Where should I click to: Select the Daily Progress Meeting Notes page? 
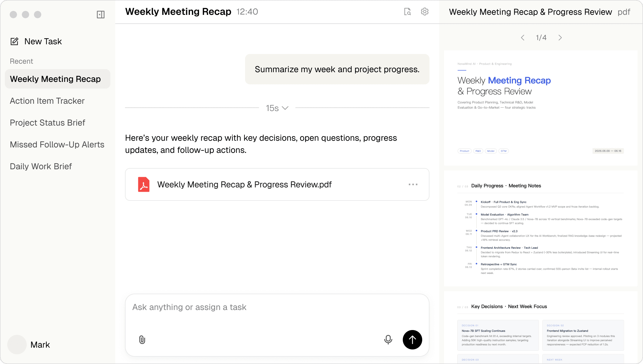[x=541, y=228]
